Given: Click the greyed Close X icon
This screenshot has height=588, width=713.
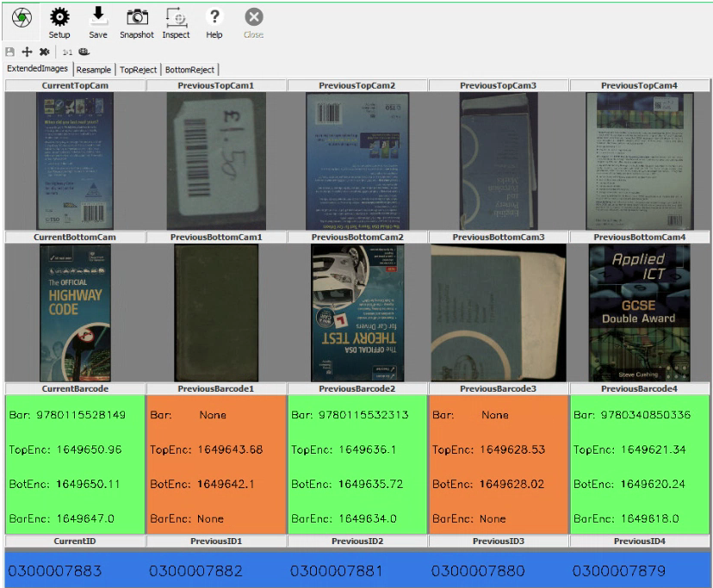Looking at the screenshot, I should [x=254, y=17].
